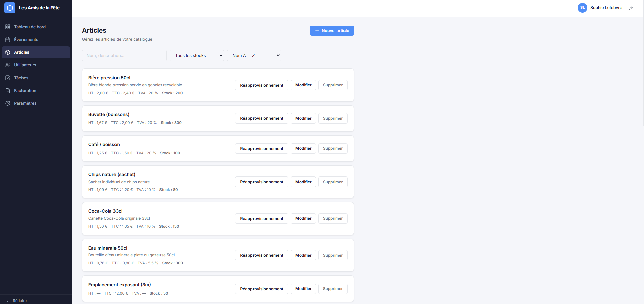Go to Événements section
Image resolution: width=644 pixels, height=304 pixels.
[36, 40]
